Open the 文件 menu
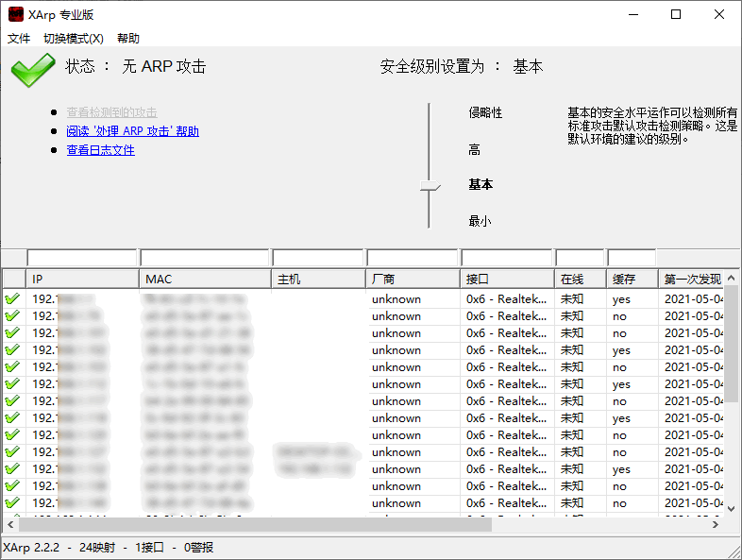Screen dimensions: 742x560 (x=19, y=39)
